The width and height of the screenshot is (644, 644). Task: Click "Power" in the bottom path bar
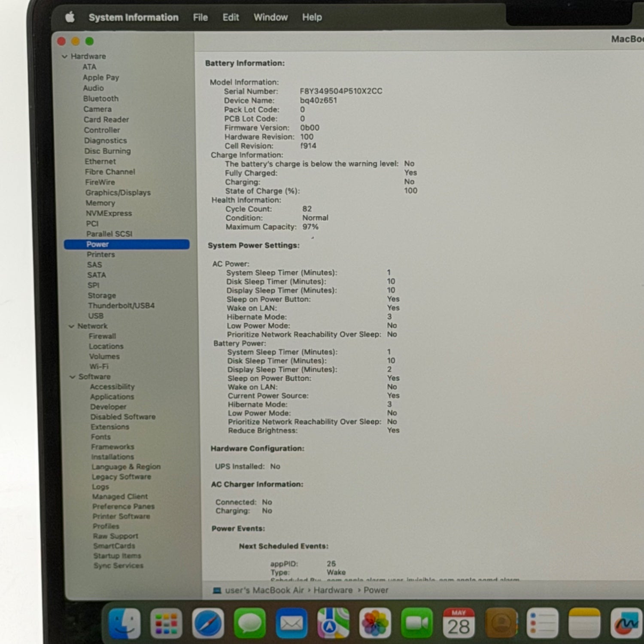click(376, 590)
